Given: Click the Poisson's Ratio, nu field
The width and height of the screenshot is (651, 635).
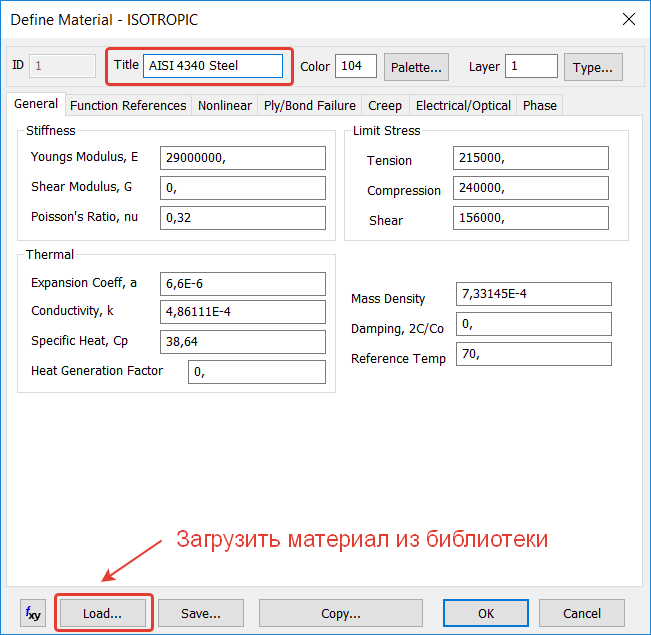Looking at the screenshot, I should click(243, 218).
